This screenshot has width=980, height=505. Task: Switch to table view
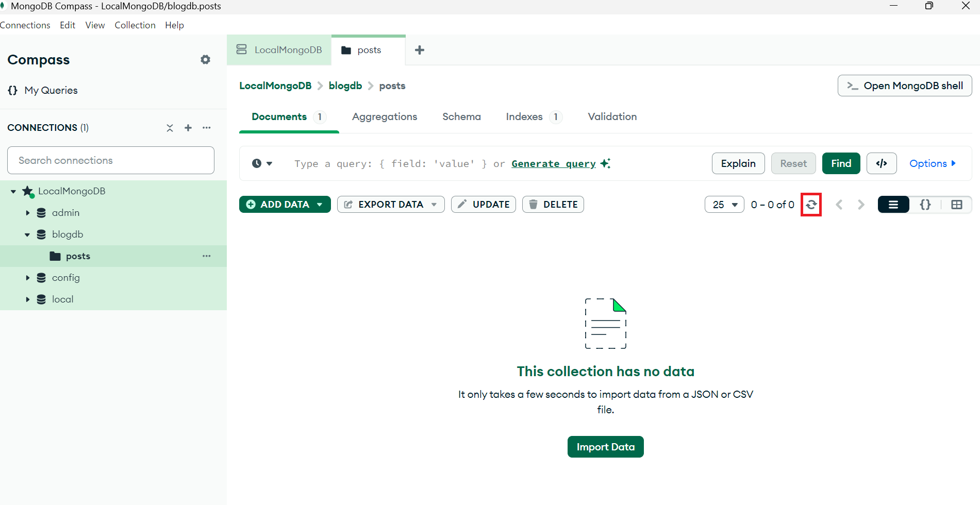[957, 205]
